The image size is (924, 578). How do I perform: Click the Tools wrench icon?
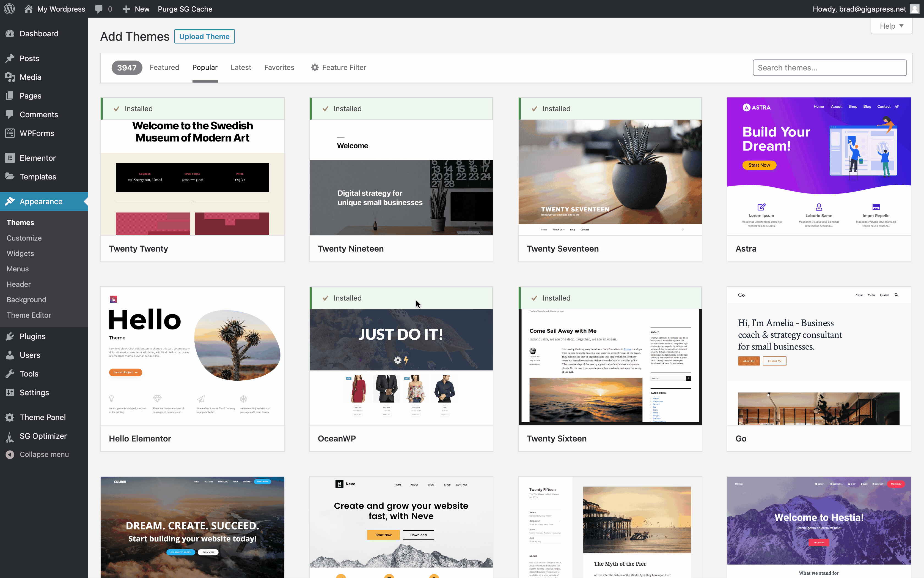(x=10, y=374)
